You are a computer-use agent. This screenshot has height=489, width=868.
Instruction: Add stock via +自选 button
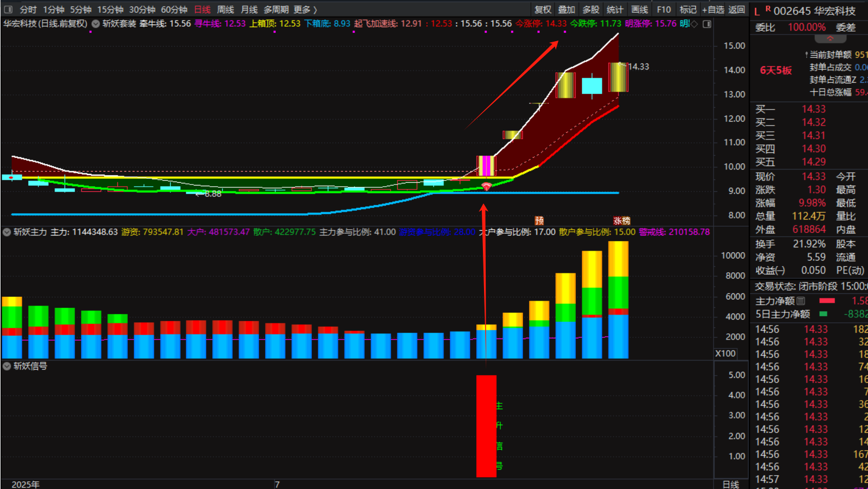coord(712,9)
